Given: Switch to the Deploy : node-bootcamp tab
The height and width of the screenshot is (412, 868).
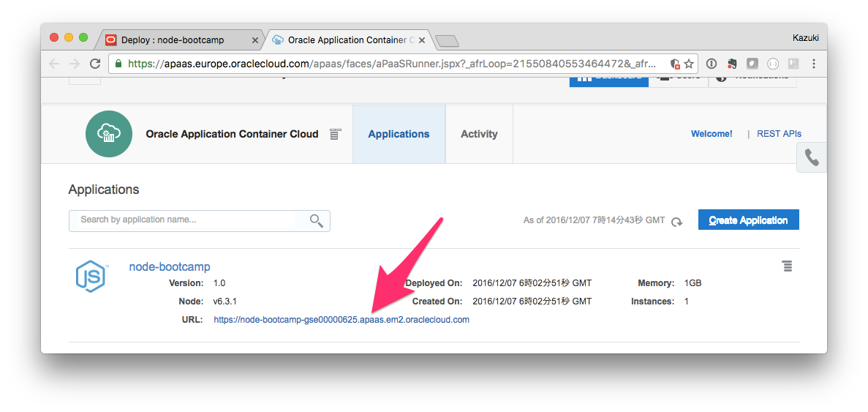Looking at the screenshot, I should pyautogui.click(x=179, y=40).
